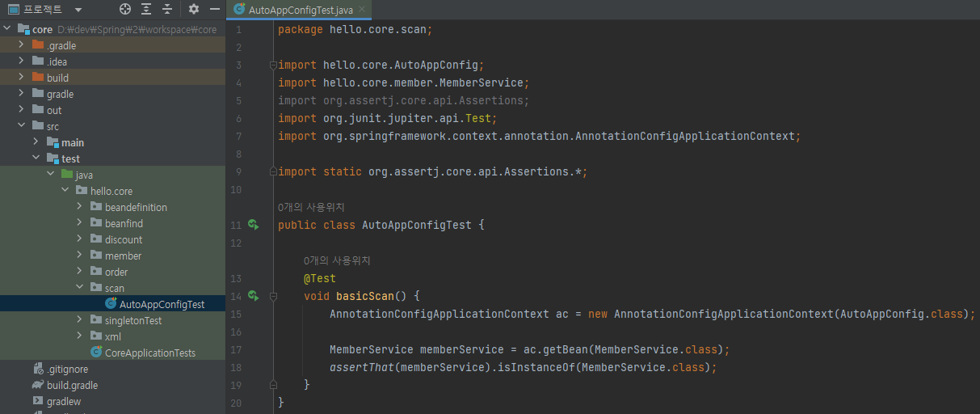
Task: Expand the main folder
Action: [x=36, y=142]
